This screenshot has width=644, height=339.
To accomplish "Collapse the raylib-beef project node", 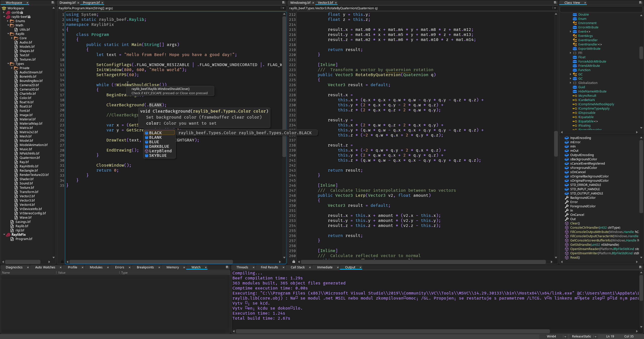I will click(4, 17).
